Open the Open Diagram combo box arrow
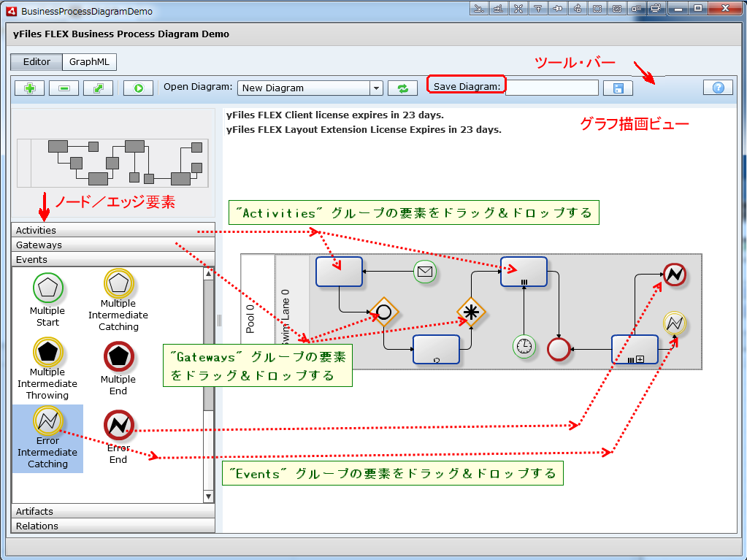The height and width of the screenshot is (560, 747). pos(376,88)
